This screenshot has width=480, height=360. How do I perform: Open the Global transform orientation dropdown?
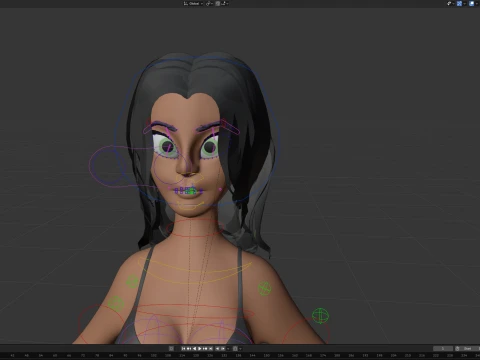193,4
